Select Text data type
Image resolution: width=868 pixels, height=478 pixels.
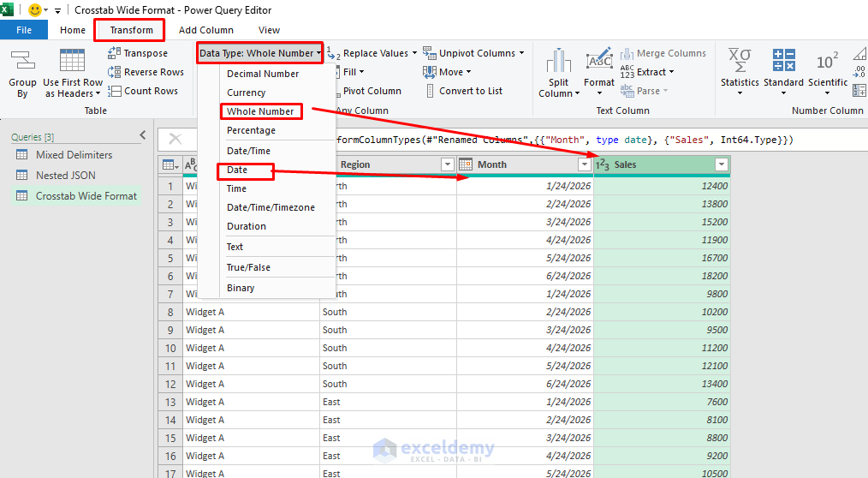pyautogui.click(x=235, y=247)
